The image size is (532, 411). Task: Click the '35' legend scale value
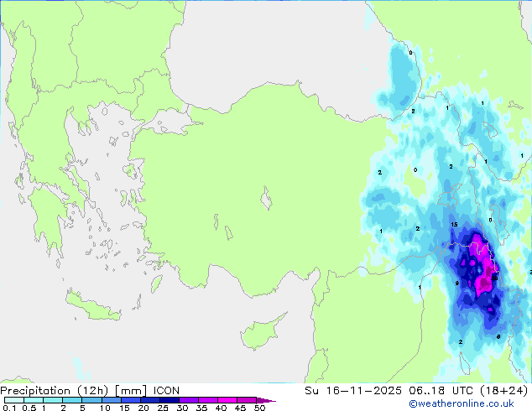201,408
